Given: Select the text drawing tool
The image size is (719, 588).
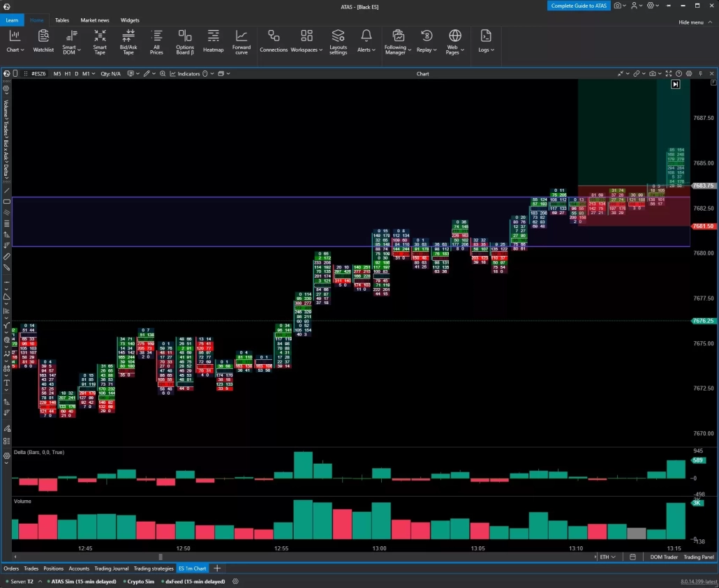Looking at the screenshot, I should point(6,383).
